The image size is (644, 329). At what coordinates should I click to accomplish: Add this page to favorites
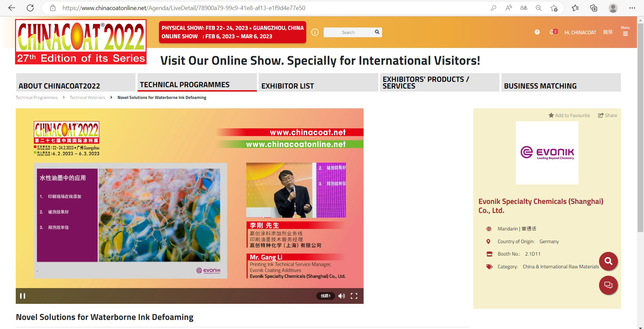pyautogui.click(x=554, y=8)
